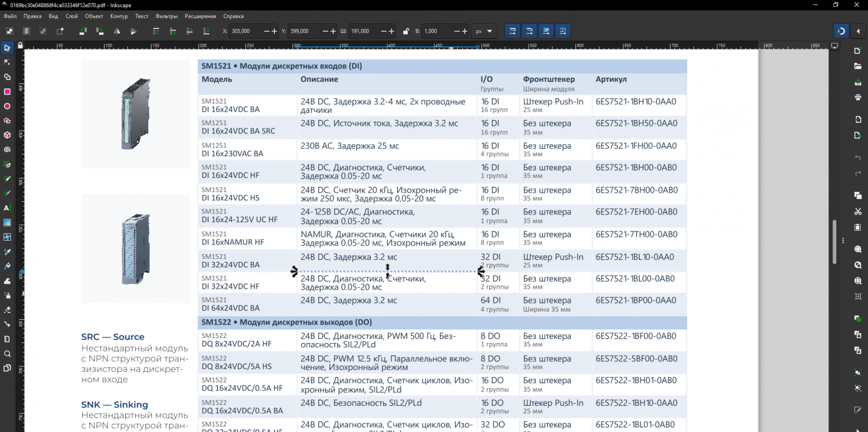Open the px units dropdown

(484, 31)
